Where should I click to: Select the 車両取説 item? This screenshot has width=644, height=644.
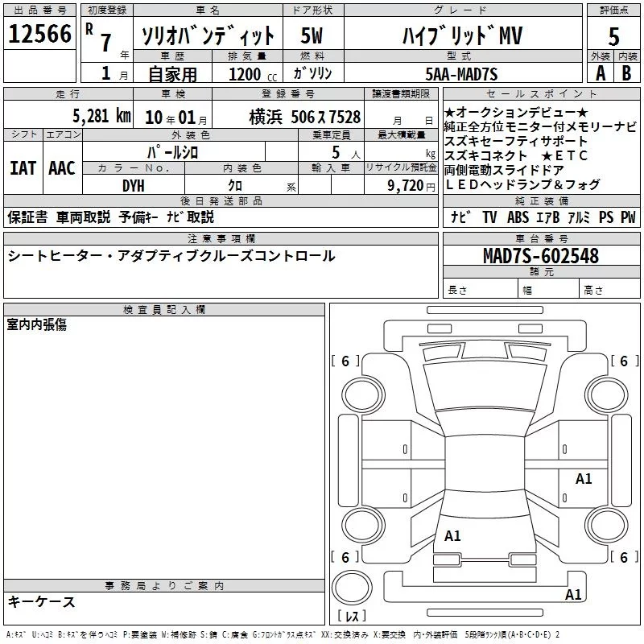click(x=84, y=217)
